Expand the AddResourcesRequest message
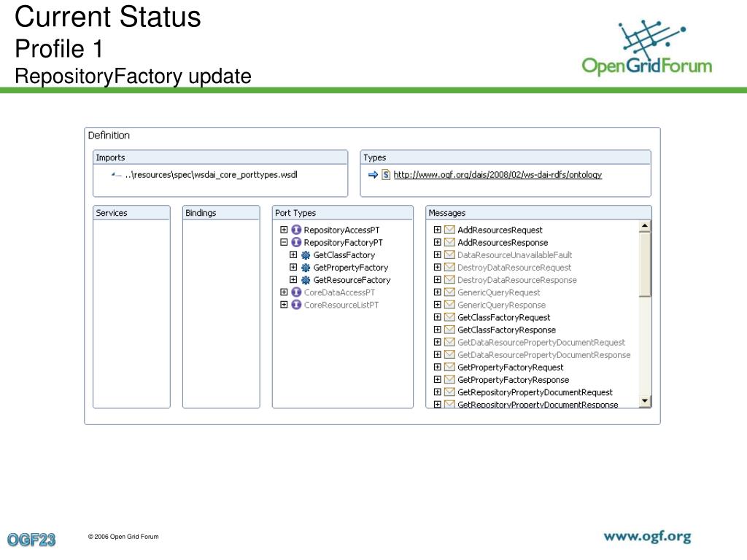The width and height of the screenshot is (747, 560). click(438, 230)
